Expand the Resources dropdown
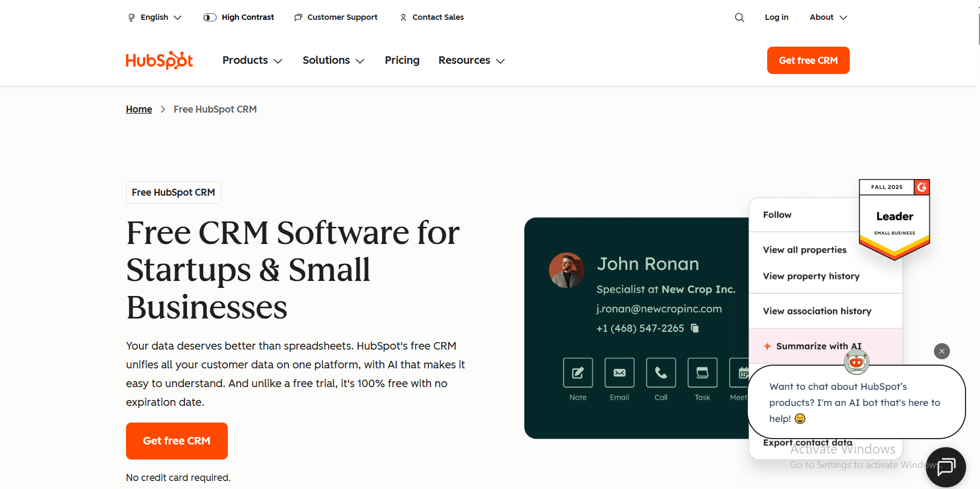This screenshot has height=489, width=980. click(471, 60)
